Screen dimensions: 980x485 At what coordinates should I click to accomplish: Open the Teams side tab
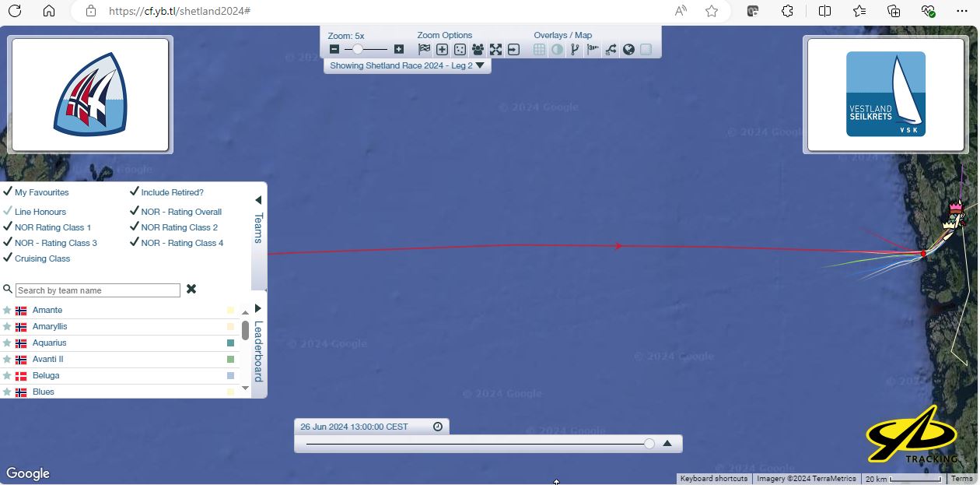(x=259, y=227)
